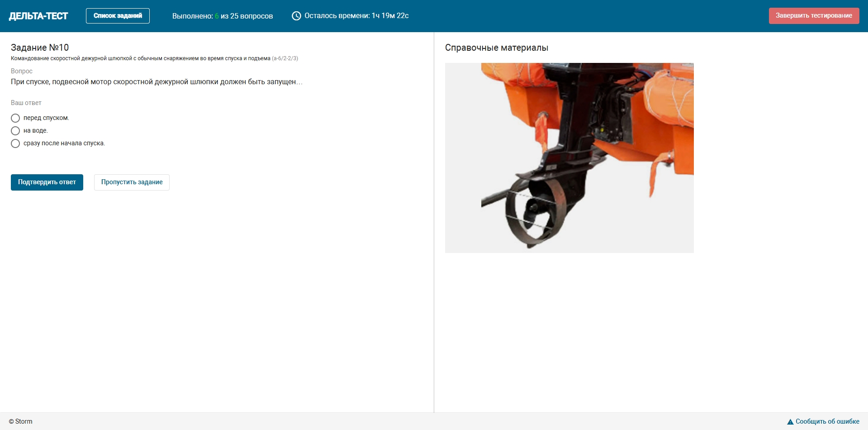
Task: Pick the 'сразу после начала спуска' radio option
Action: (15, 143)
